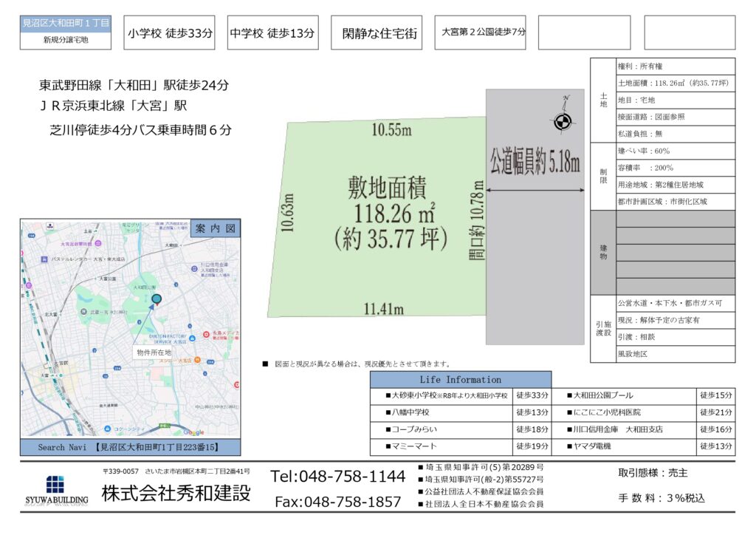
Task: Click the 公益社団法人不動産保証協会会員 line
Action: 481,491
